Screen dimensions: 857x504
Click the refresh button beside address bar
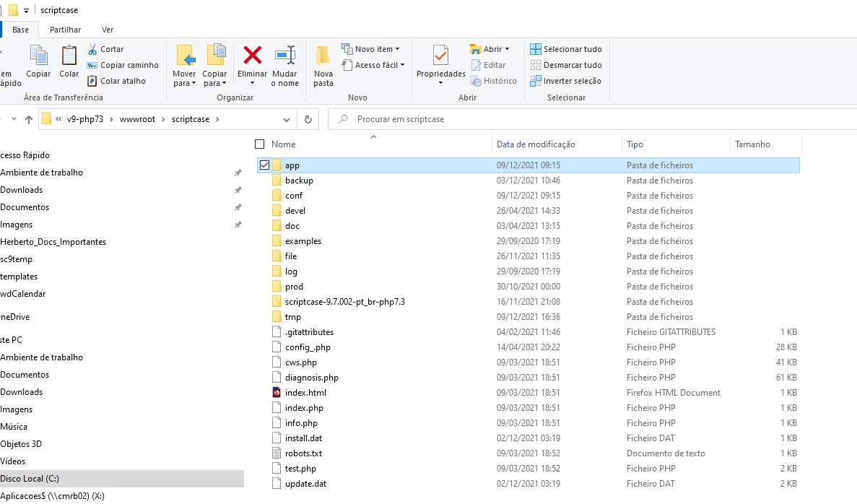coord(308,119)
